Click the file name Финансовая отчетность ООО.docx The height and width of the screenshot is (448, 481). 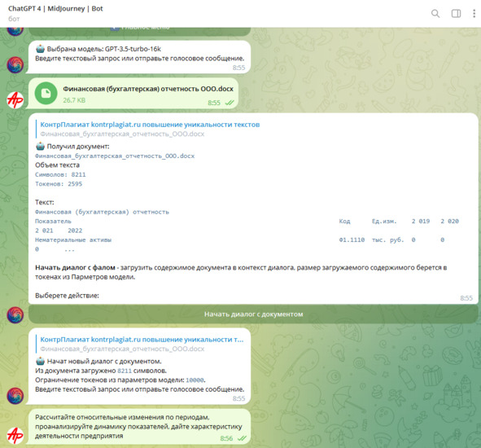(x=148, y=89)
